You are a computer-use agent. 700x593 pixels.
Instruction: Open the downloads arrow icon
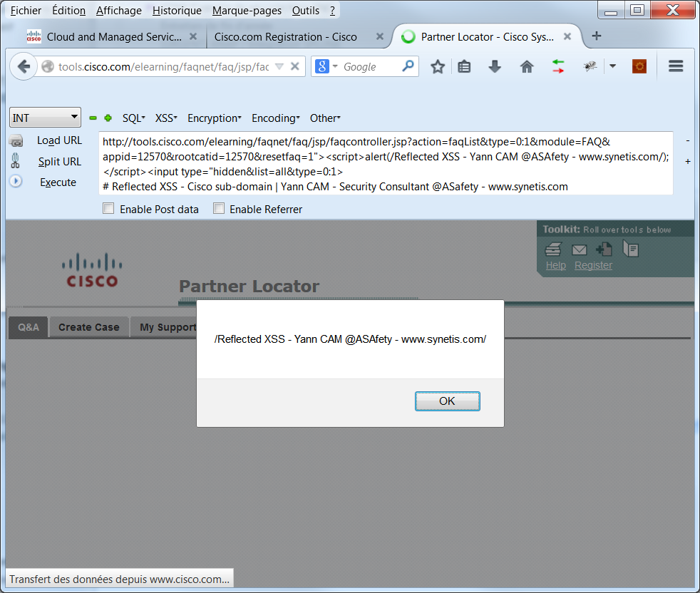(x=495, y=66)
